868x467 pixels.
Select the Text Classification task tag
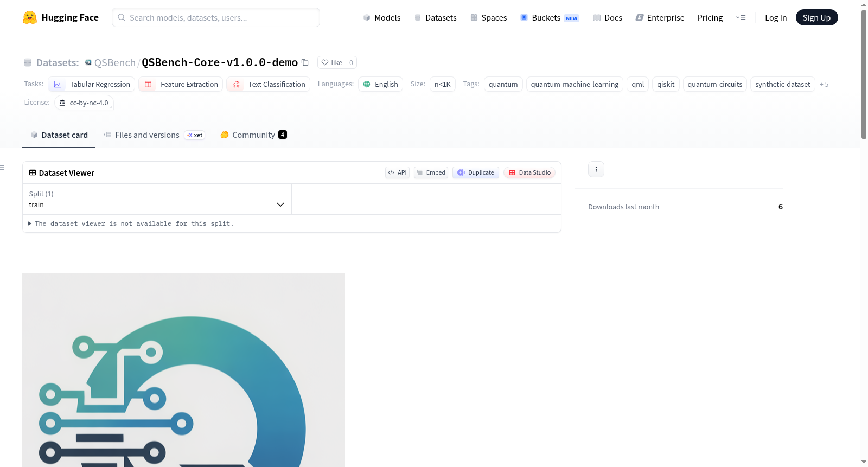(x=269, y=84)
